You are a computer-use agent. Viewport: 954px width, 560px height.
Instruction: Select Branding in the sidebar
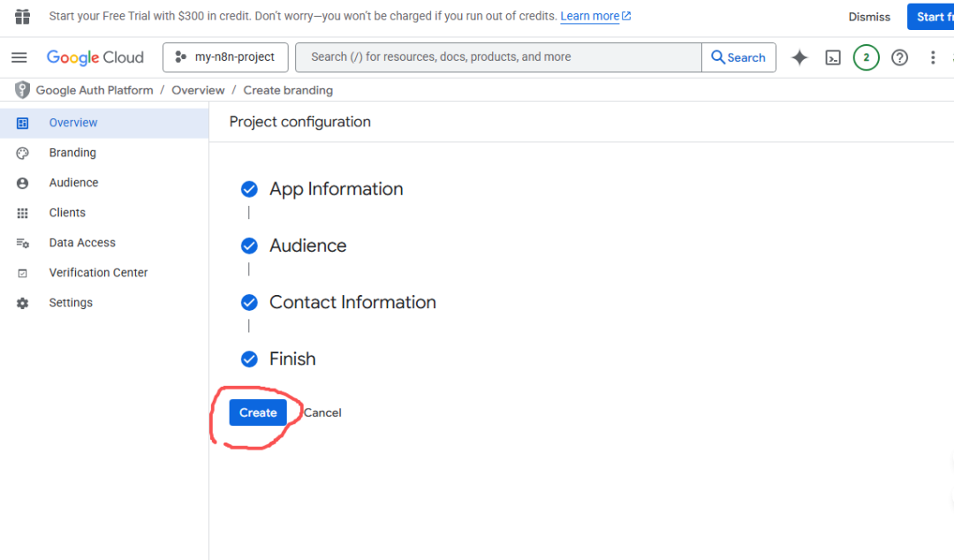tap(72, 153)
